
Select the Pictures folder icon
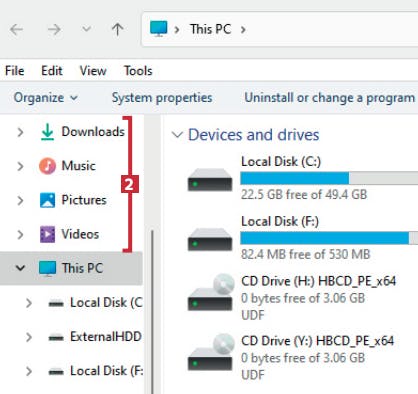coord(47,200)
